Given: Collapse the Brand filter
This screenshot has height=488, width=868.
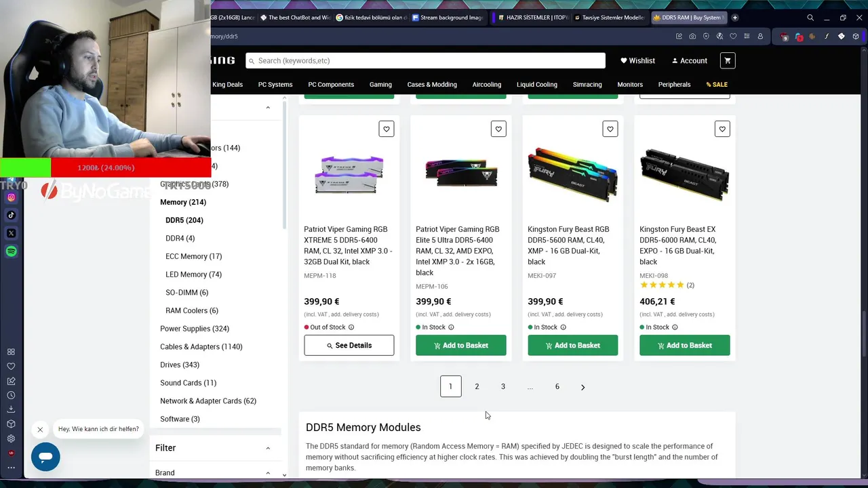Looking at the screenshot, I should point(268,473).
